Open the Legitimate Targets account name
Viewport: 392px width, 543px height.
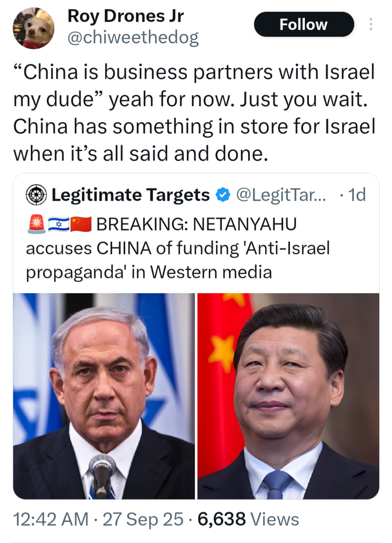click(x=130, y=195)
